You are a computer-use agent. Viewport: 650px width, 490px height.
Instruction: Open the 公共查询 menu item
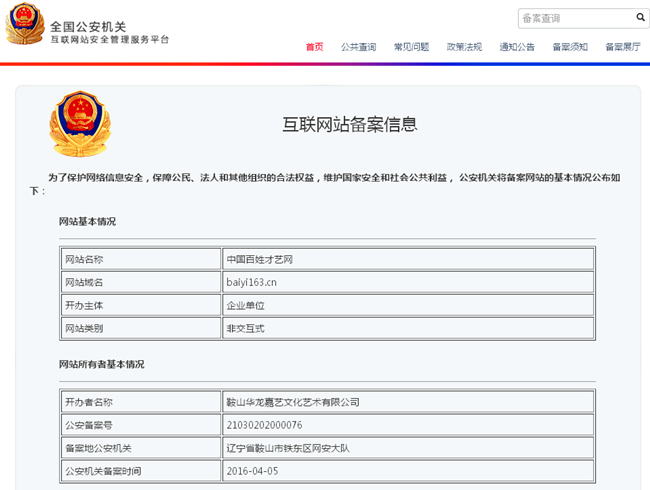(x=359, y=47)
